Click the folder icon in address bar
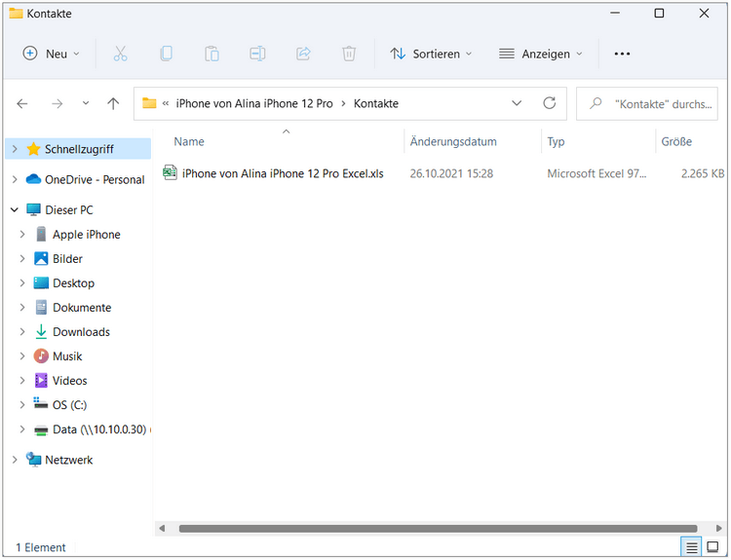731x560 pixels. pos(149,103)
